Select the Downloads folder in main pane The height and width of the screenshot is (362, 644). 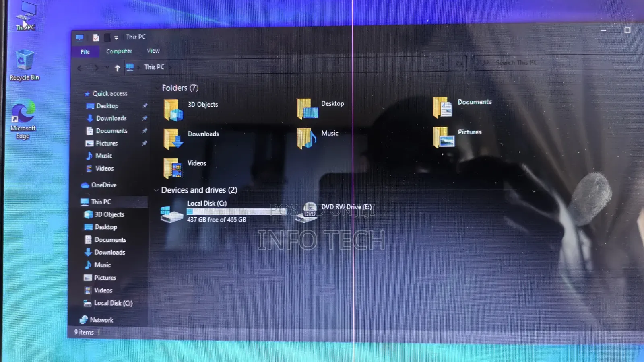point(173,139)
